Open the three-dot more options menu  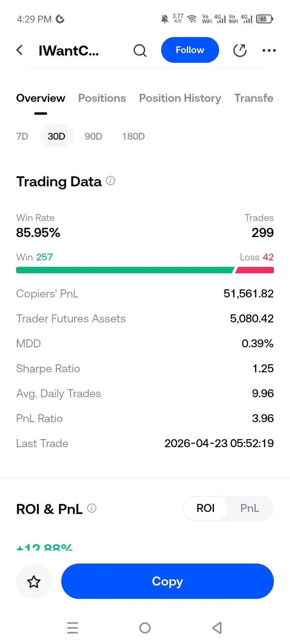coord(269,50)
